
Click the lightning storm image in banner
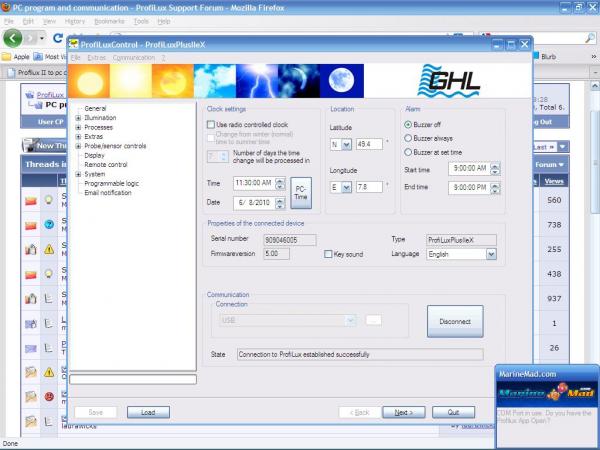click(x=257, y=81)
